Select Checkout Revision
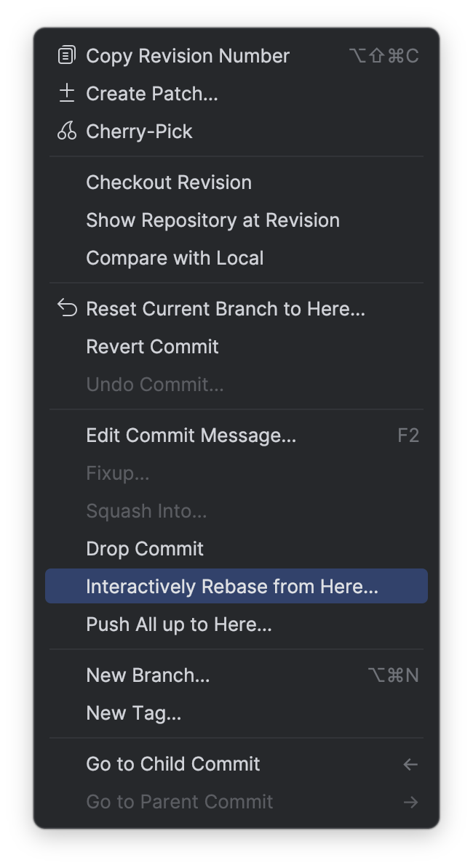 point(169,182)
